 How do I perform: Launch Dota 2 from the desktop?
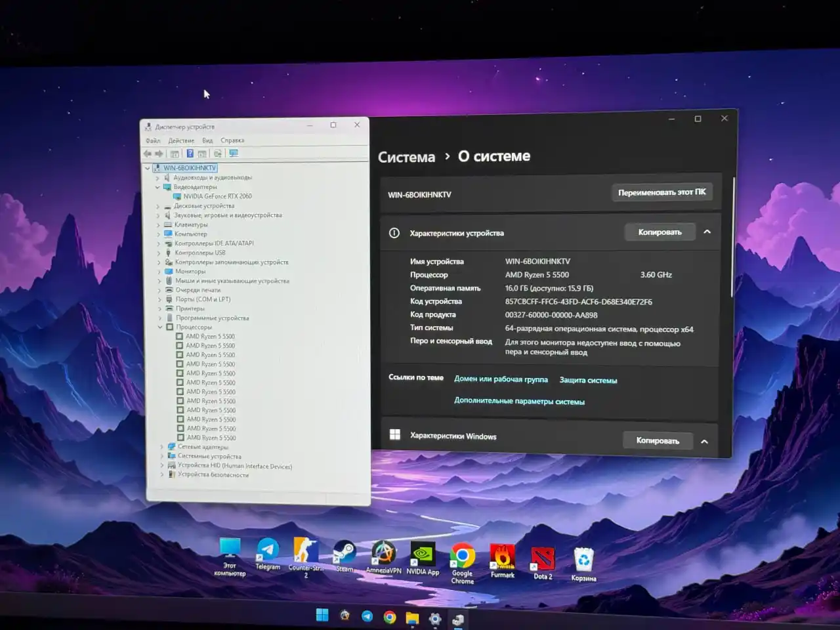coord(543,560)
